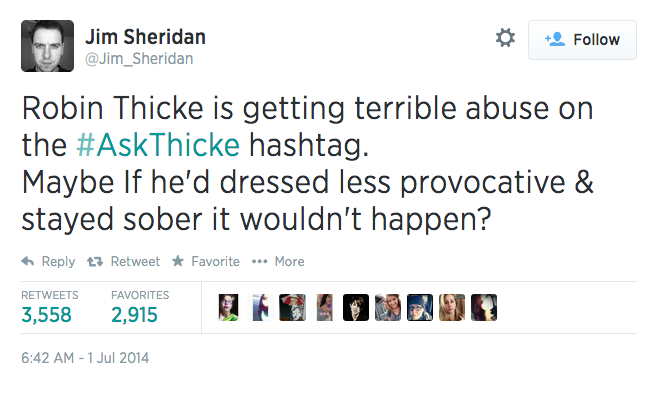
Task: Click the Follow button
Action: tap(582, 40)
